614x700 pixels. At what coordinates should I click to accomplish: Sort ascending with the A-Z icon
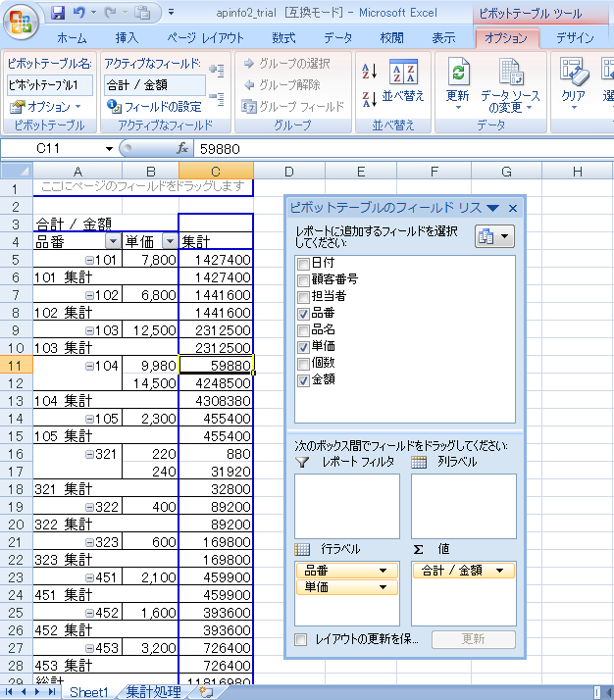(370, 71)
